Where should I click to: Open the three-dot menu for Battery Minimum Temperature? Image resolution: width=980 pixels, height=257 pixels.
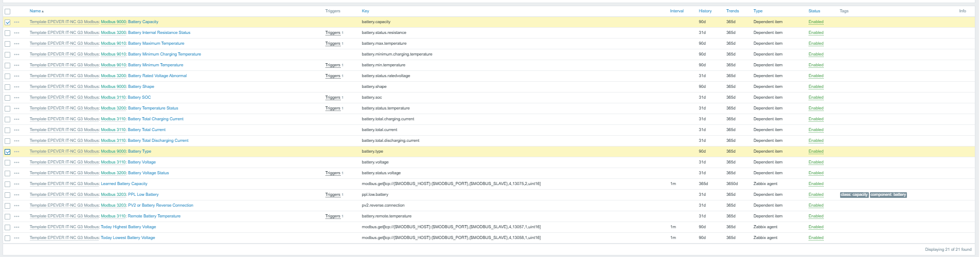coord(17,65)
